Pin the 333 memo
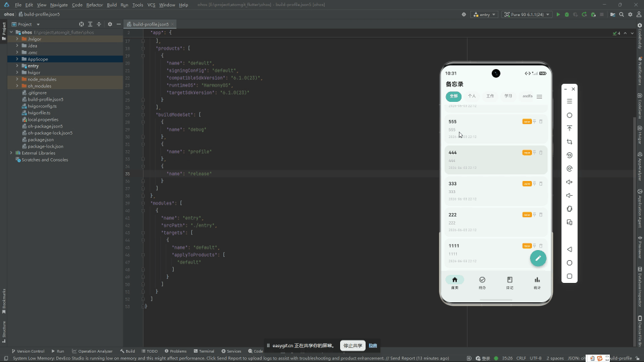Screen dimensions: 644x362 [x=535, y=184]
